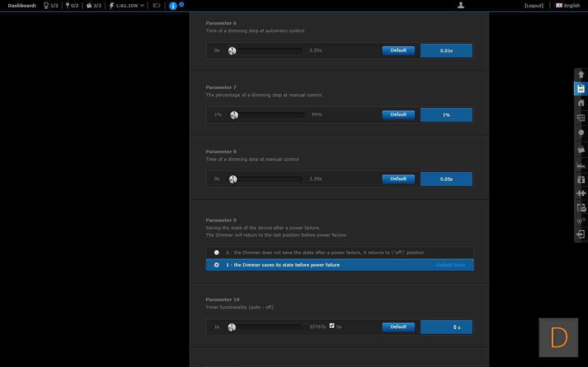Click the save floppy disk icon in sidebar
Screen dimensions: 588x367
point(581,89)
